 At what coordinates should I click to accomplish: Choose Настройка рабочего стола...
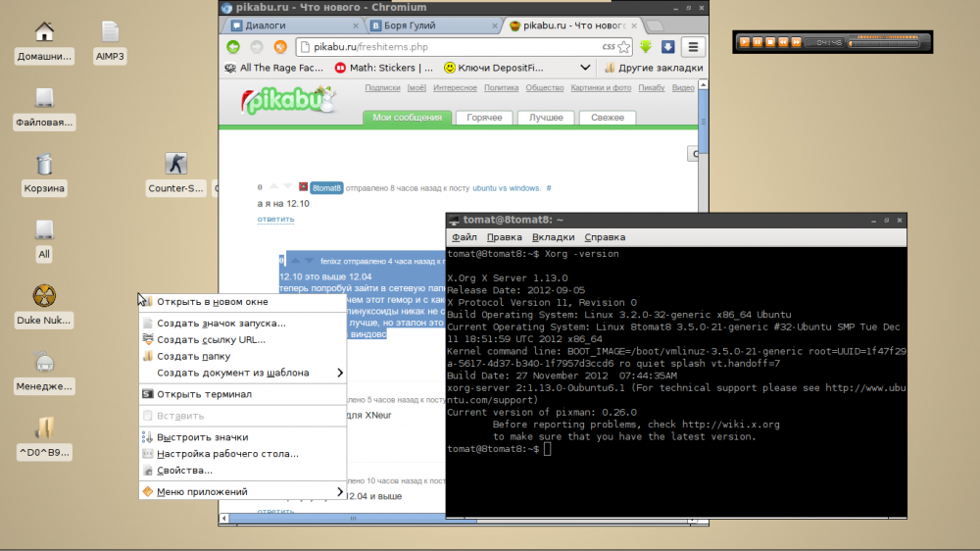click(242, 453)
